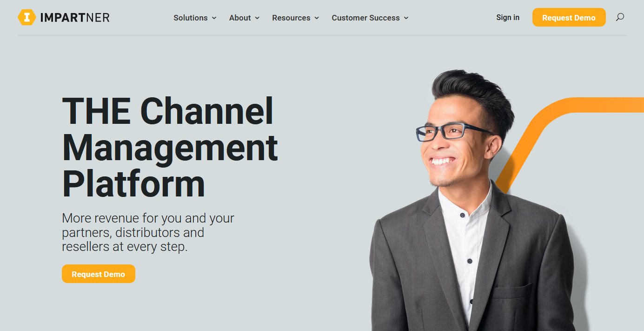The image size is (644, 331).
Task: Click the chevron beside Solutions
Action: [x=214, y=18]
